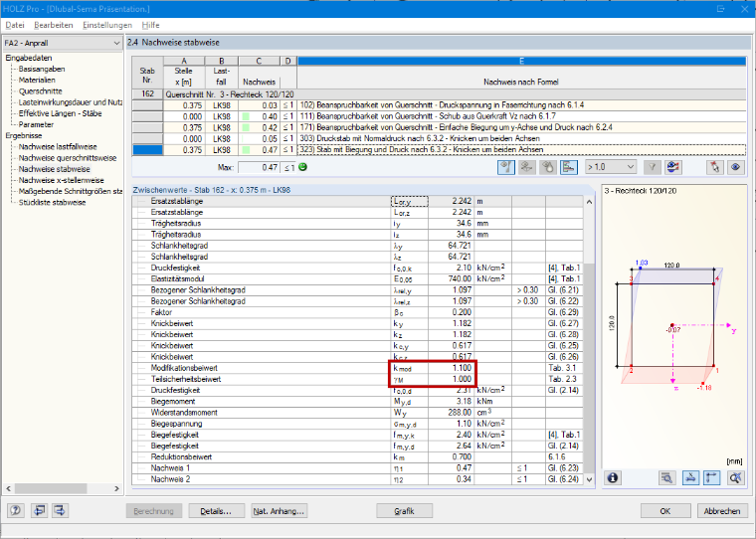Open the Datei menu
756x539 pixels.
(15, 25)
